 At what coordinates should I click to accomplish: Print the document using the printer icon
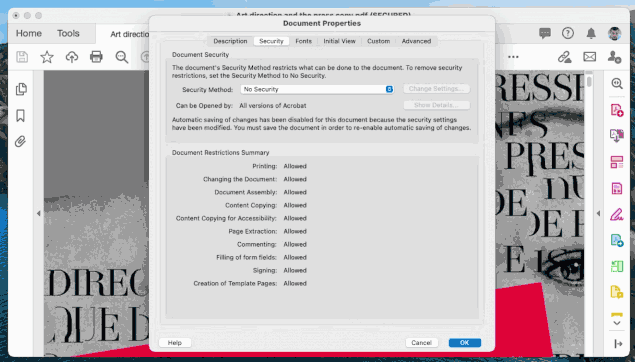pos(96,57)
